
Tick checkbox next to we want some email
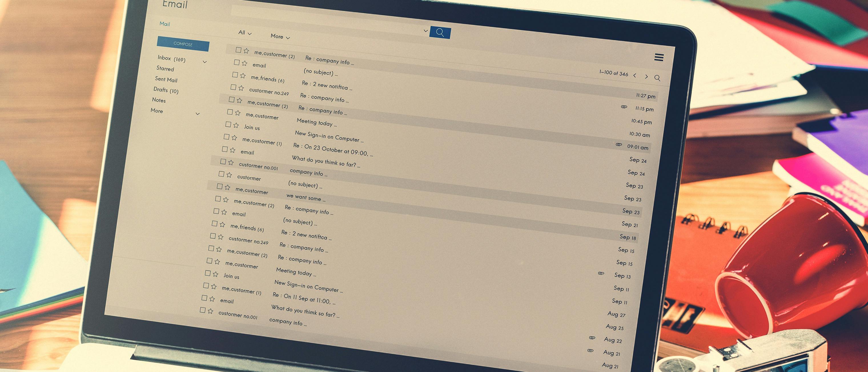220,186
